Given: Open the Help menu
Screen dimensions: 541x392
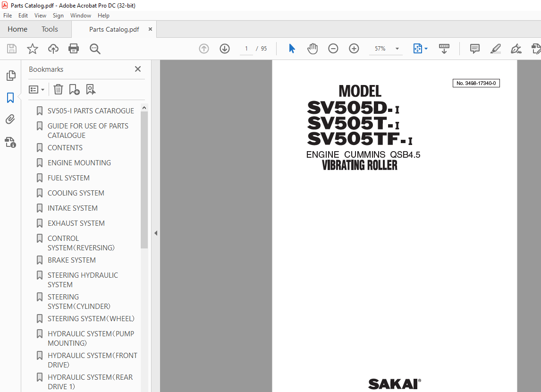Looking at the screenshot, I should (x=103, y=16).
